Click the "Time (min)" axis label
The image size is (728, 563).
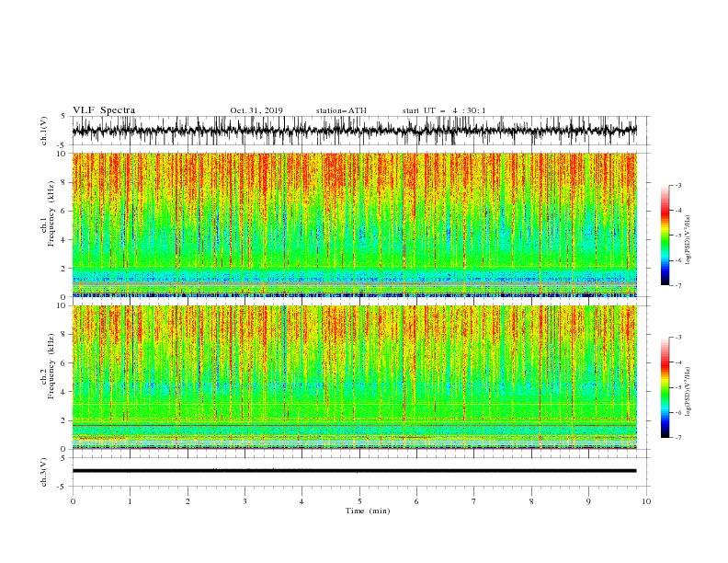[x=368, y=511]
